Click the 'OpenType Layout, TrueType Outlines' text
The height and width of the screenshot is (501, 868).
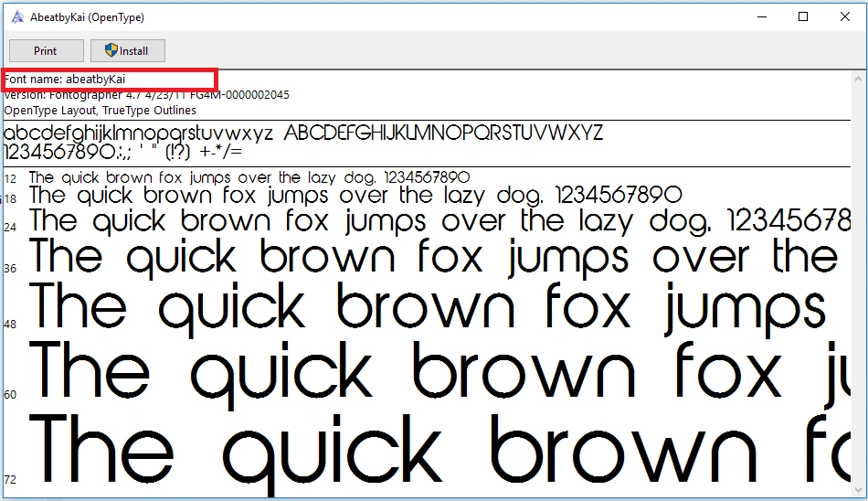pos(101,111)
